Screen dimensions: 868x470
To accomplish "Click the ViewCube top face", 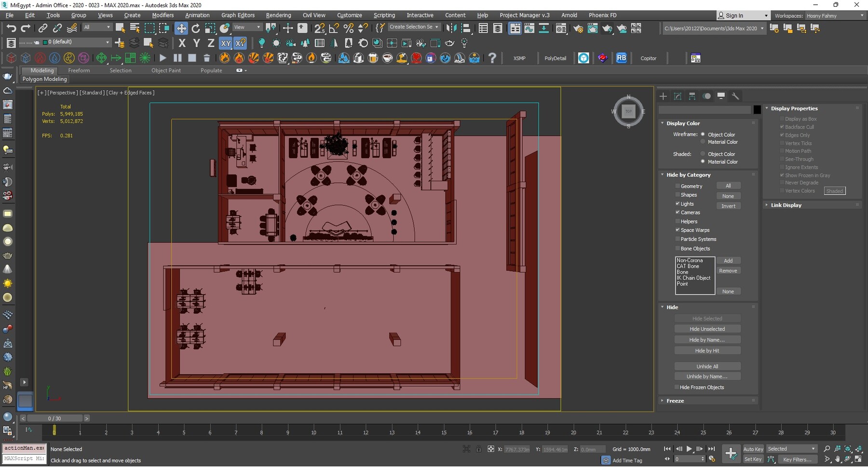I will click(628, 111).
